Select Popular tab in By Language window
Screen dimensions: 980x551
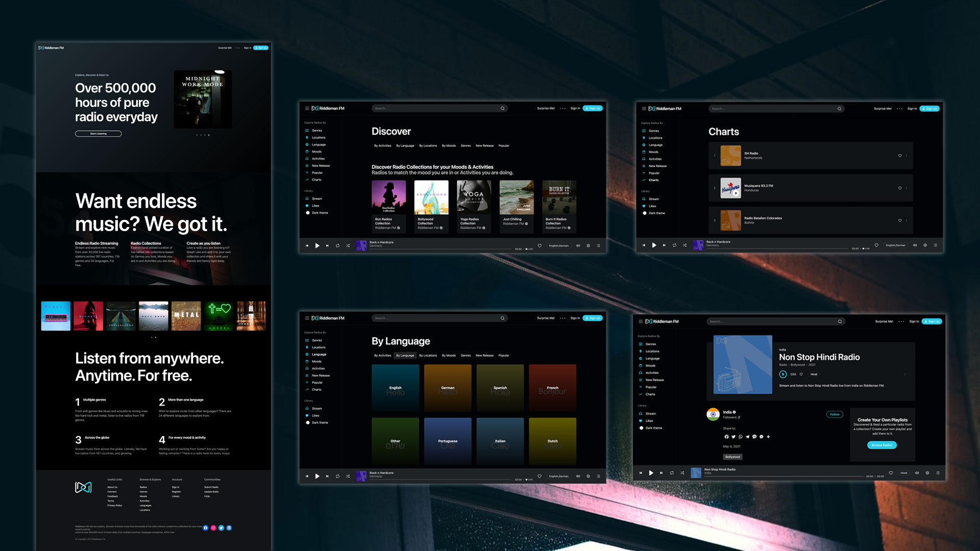tap(504, 356)
